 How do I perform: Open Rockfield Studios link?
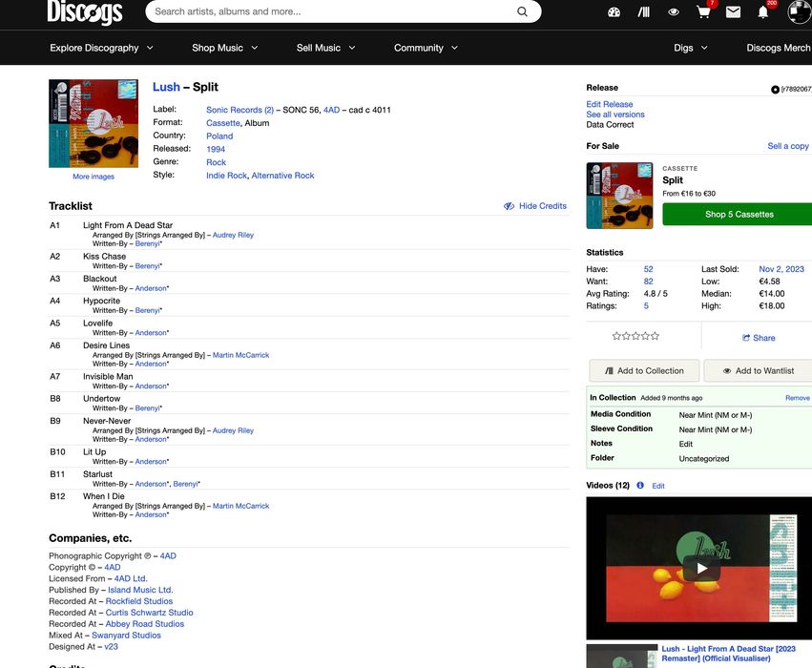pos(139,601)
